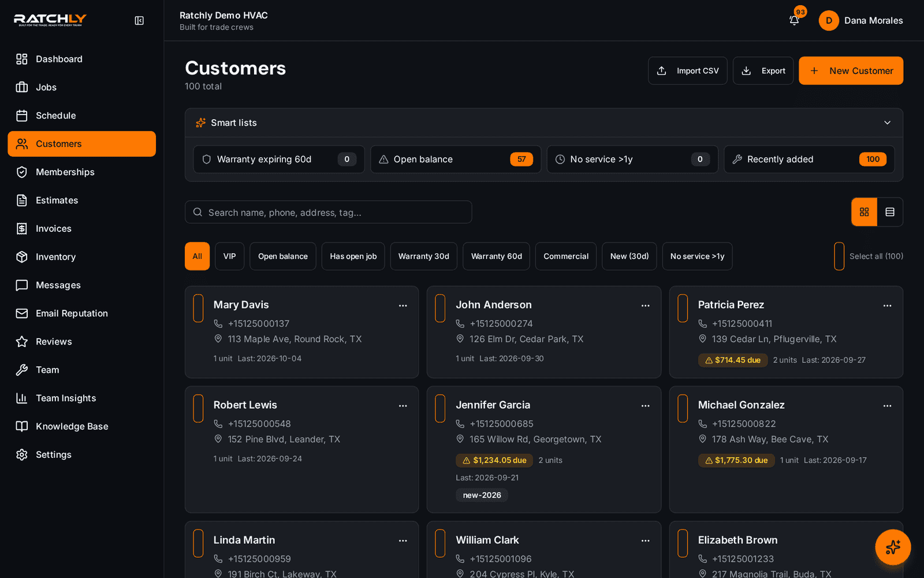Open Michael Gonzalez more options menu
924x578 pixels.
(888, 406)
